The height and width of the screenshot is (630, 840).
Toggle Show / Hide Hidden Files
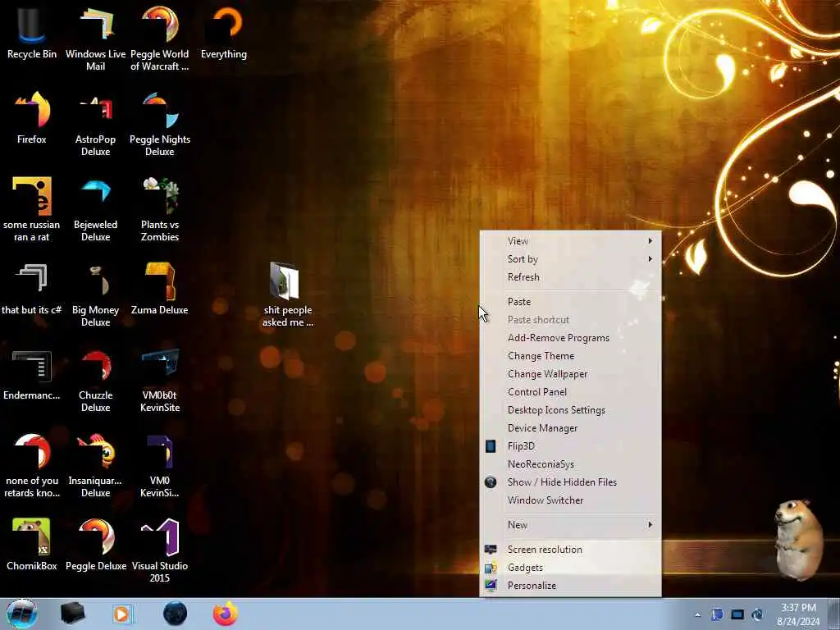point(571,482)
